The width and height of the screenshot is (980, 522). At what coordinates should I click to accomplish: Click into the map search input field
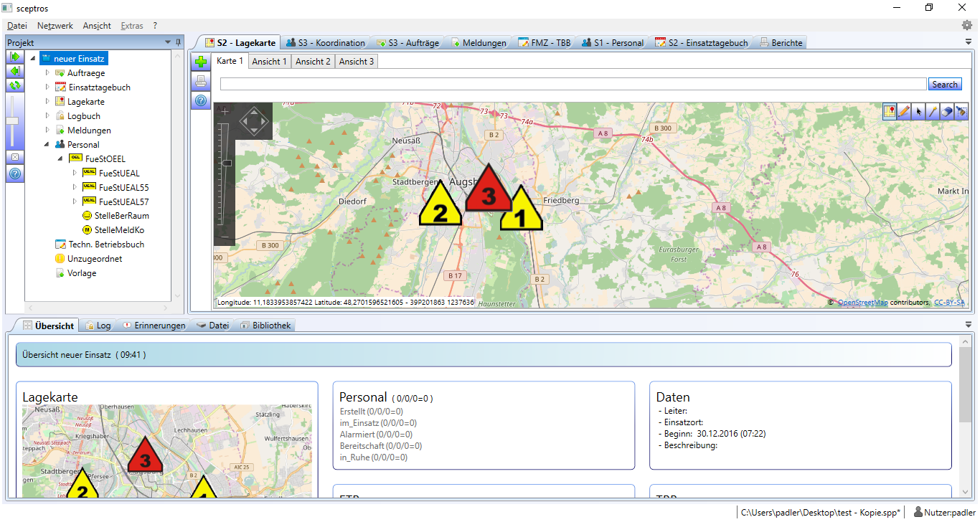(573, 84)
